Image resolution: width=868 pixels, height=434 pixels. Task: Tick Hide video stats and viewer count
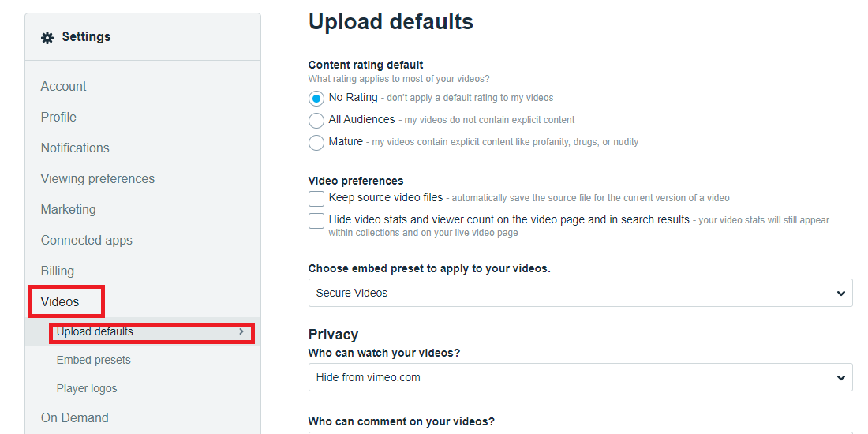[316, 221]
